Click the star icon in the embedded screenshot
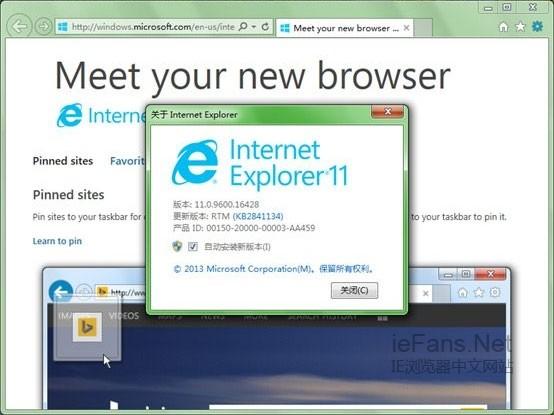Viewport: 554px width, 415px height. tap(479, 292)
